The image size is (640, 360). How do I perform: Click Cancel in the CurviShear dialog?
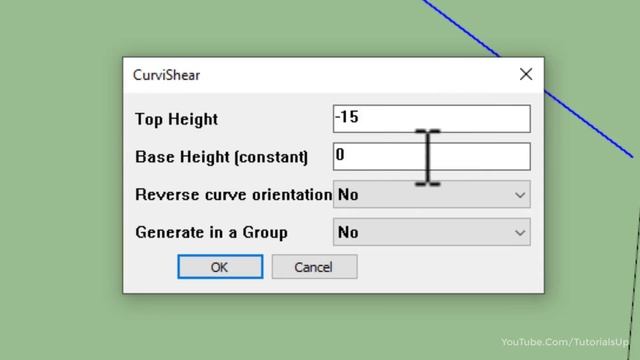tap(314, 267)
